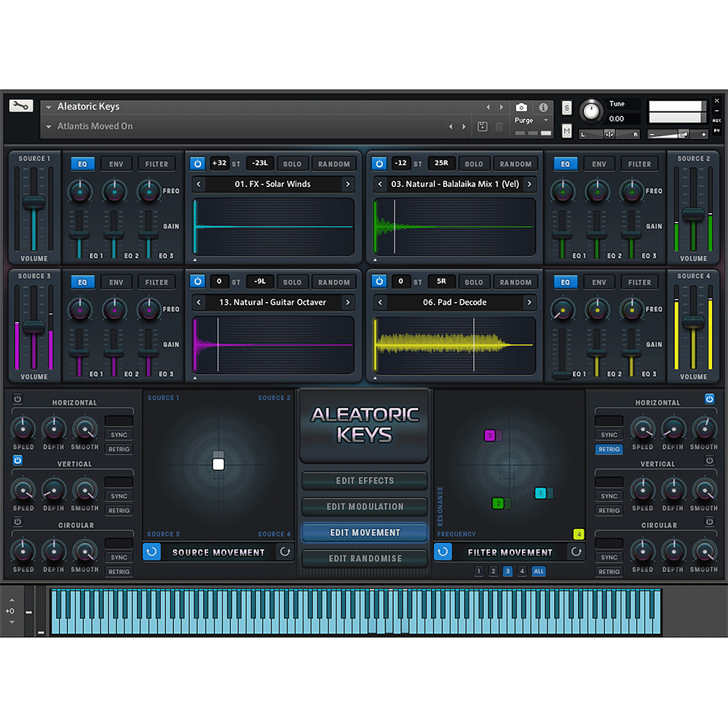728x727 pixels.
Task: Switch Source 1 to ENV tab
Action: 116,164
